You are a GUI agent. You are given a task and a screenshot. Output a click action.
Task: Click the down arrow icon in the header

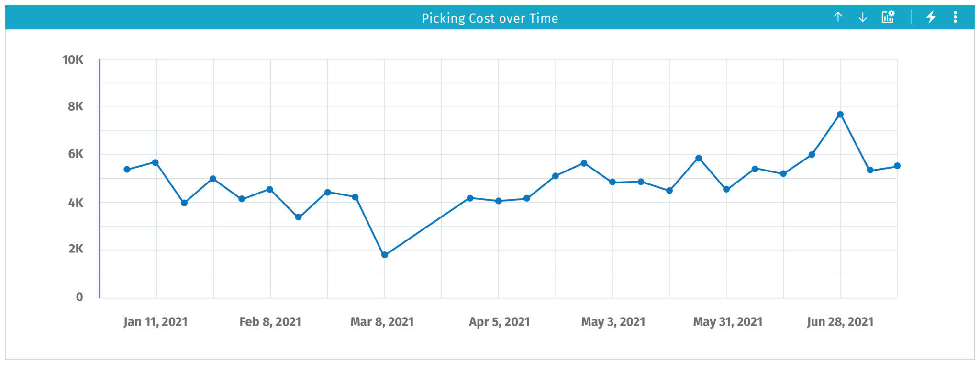(862, 18)
